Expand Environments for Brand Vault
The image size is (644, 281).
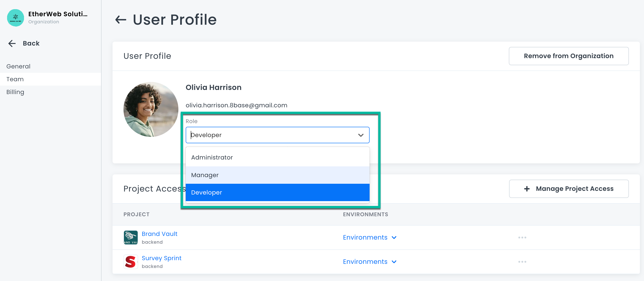370,237
